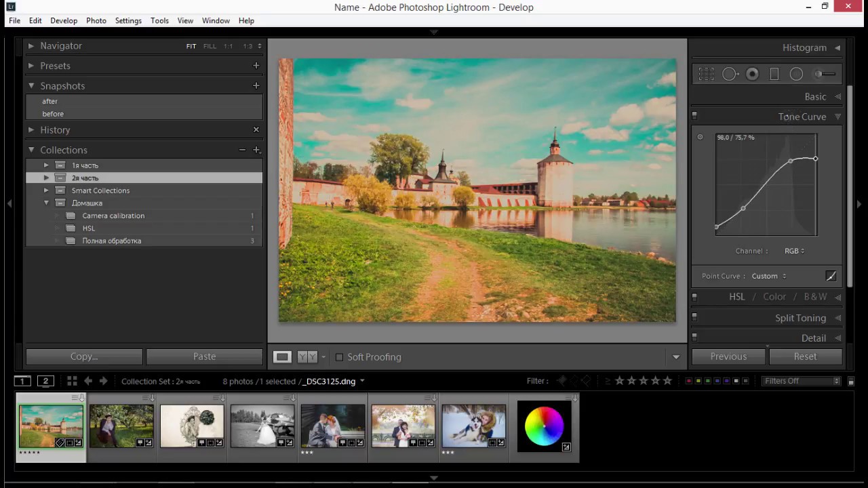Select the Red Eye Correction tool
The image size is (868, 488).
click(752, 74)
